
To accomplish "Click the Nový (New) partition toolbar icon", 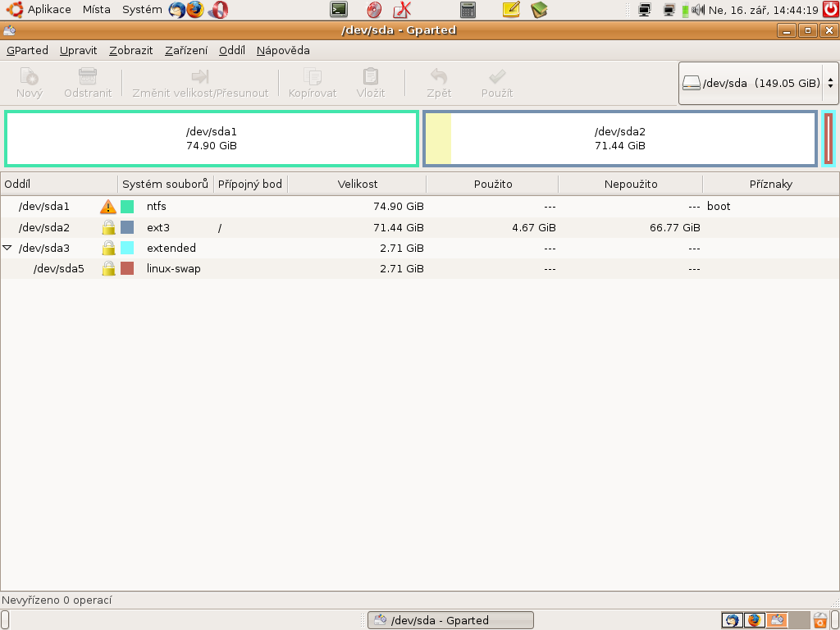I will coord(30,77).
